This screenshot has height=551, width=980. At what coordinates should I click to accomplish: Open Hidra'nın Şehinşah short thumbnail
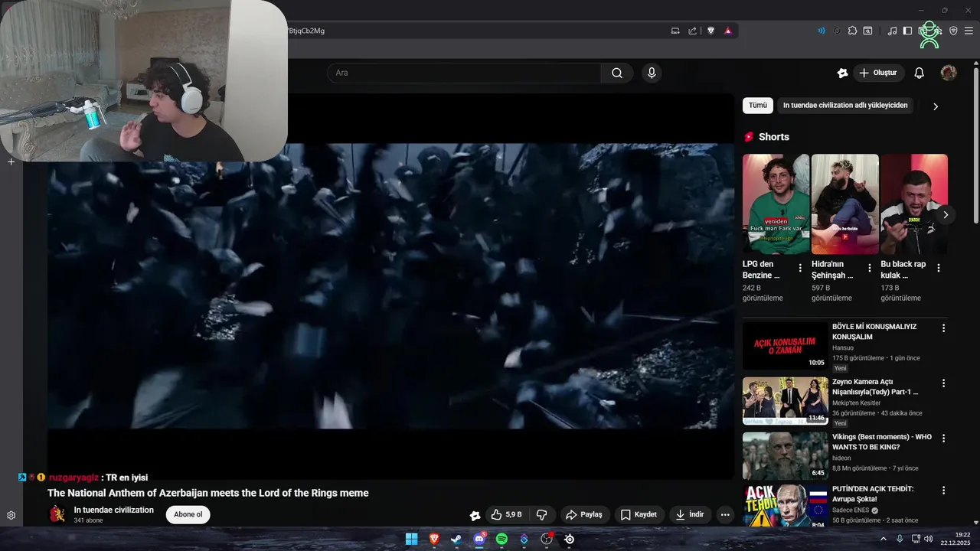coord(844,204)
